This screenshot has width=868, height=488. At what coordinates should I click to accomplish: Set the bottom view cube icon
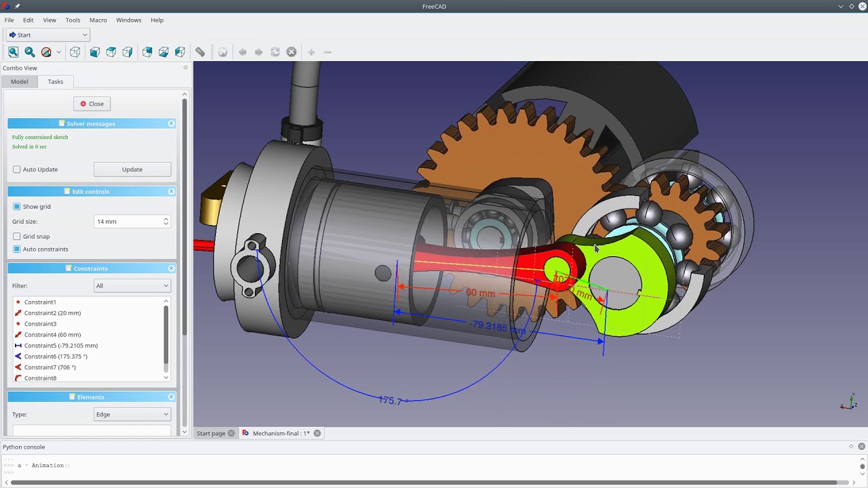(163, 52)
